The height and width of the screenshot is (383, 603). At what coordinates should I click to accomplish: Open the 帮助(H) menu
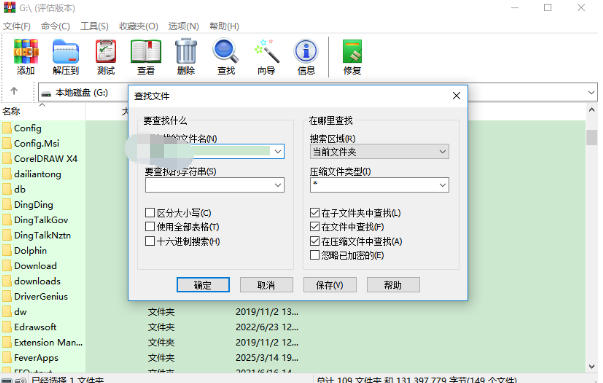tap(224, 26)
